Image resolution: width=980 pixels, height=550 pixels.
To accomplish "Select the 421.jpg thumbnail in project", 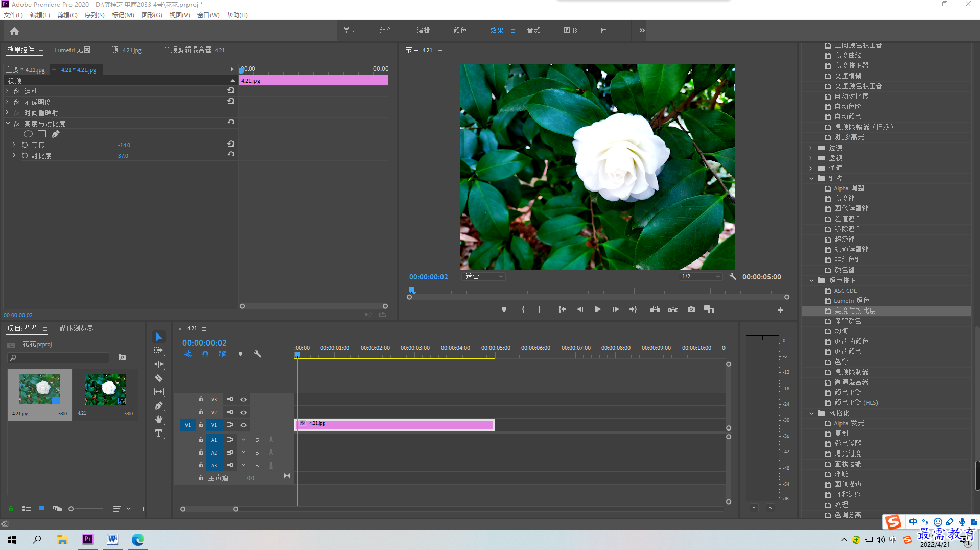I will tap(40, 389).
